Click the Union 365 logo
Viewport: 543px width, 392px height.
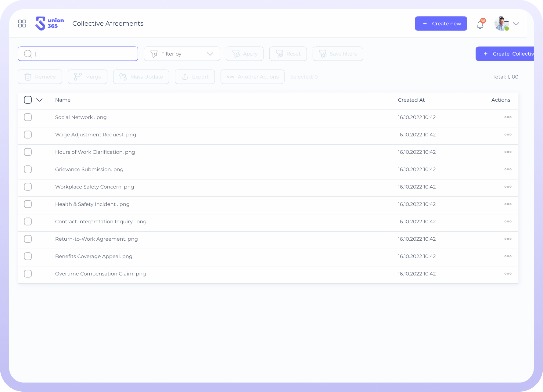point(49,23)
